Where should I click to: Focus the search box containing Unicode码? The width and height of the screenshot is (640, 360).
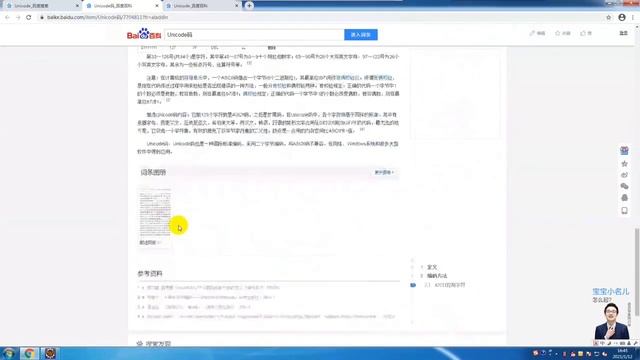pyautogui.click(x=254, y=35)
